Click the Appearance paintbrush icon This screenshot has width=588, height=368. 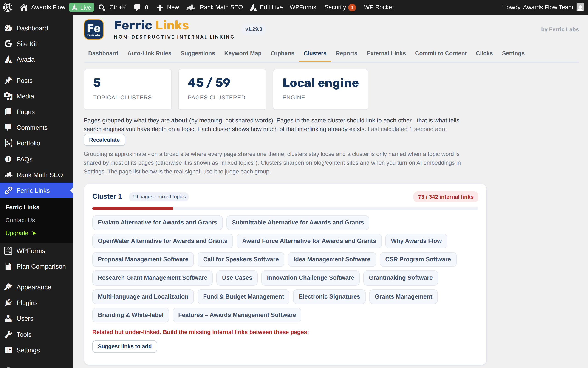(x=8, y=287)
